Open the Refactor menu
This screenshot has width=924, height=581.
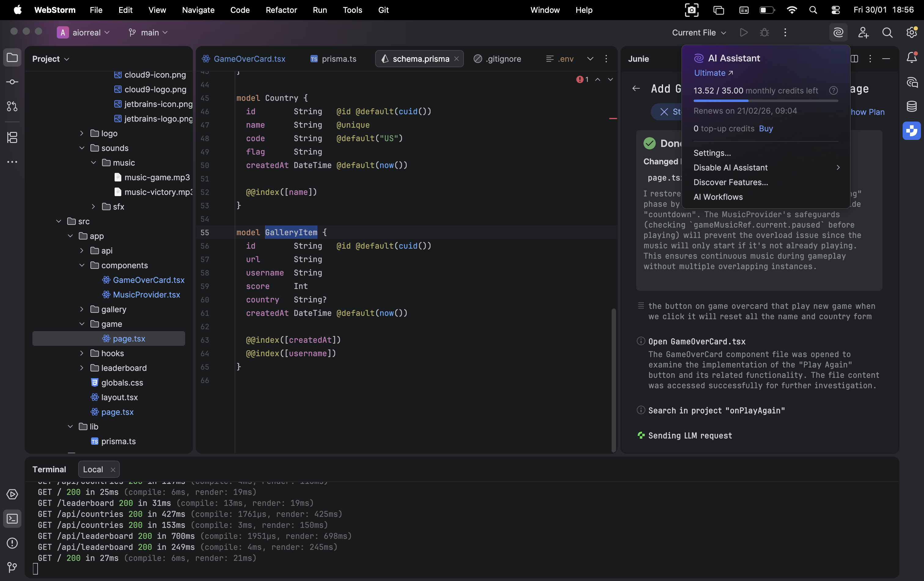pos(281,10)
